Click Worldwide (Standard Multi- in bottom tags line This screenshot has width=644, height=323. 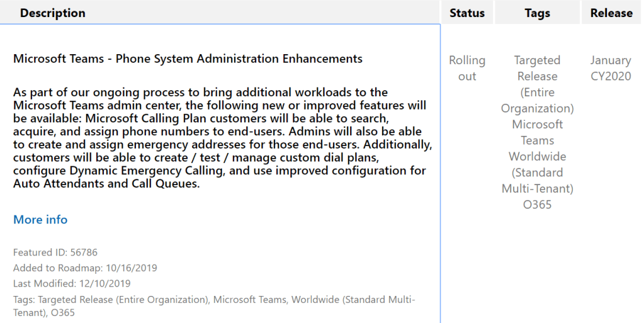tap(353, 300)
